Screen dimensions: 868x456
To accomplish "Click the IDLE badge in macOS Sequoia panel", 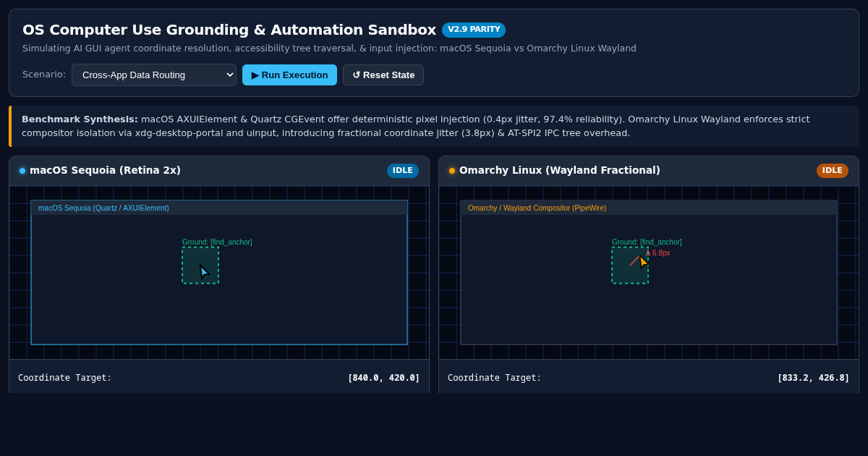I will click(403, 171).
